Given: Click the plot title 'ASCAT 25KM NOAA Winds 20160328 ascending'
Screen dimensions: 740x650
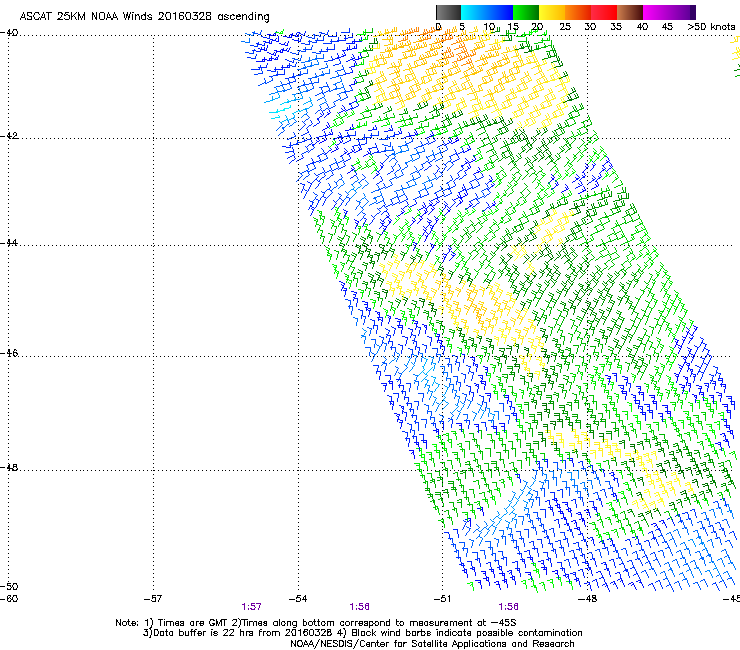Looking at the screenshot, I should click(x=144, y=17).
